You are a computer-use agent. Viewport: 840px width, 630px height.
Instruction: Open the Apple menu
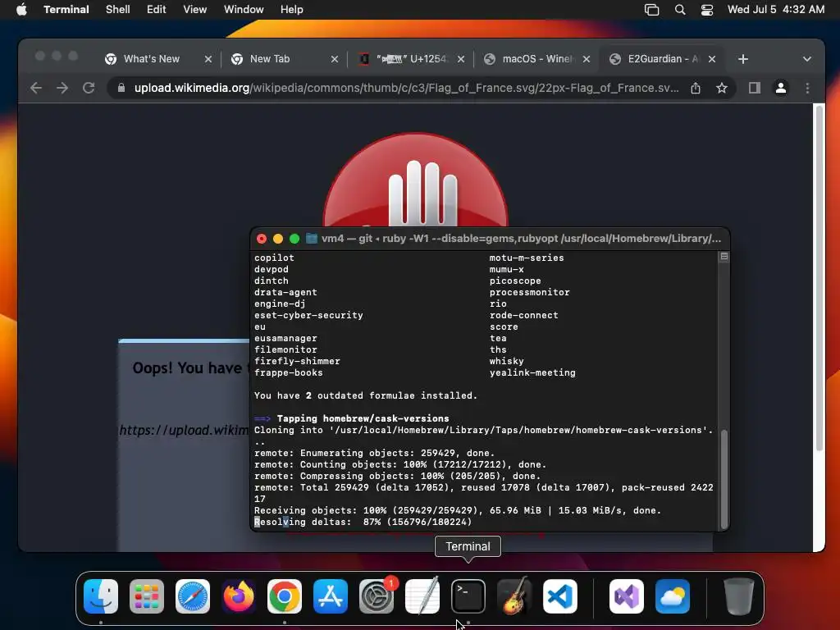pos(21,10)
